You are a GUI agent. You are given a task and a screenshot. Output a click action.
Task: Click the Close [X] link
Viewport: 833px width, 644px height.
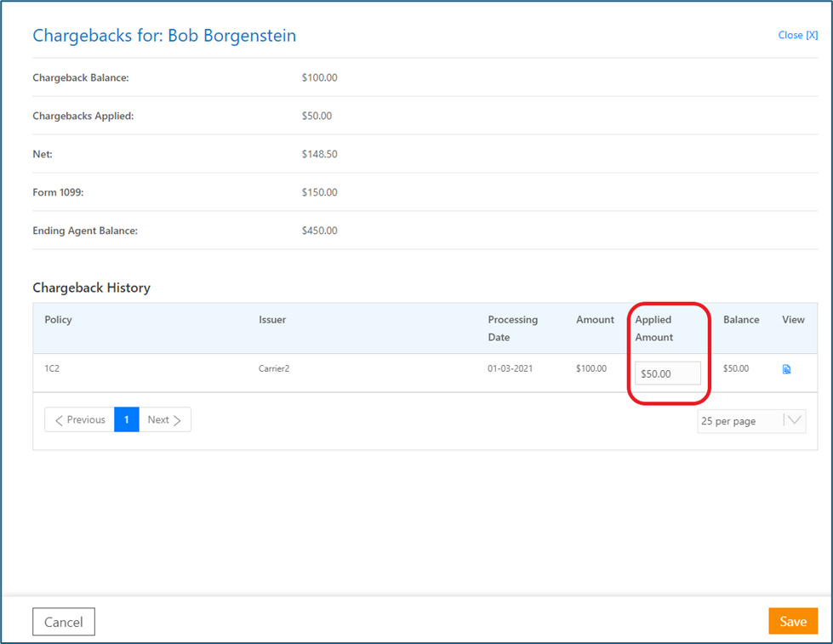797,35
